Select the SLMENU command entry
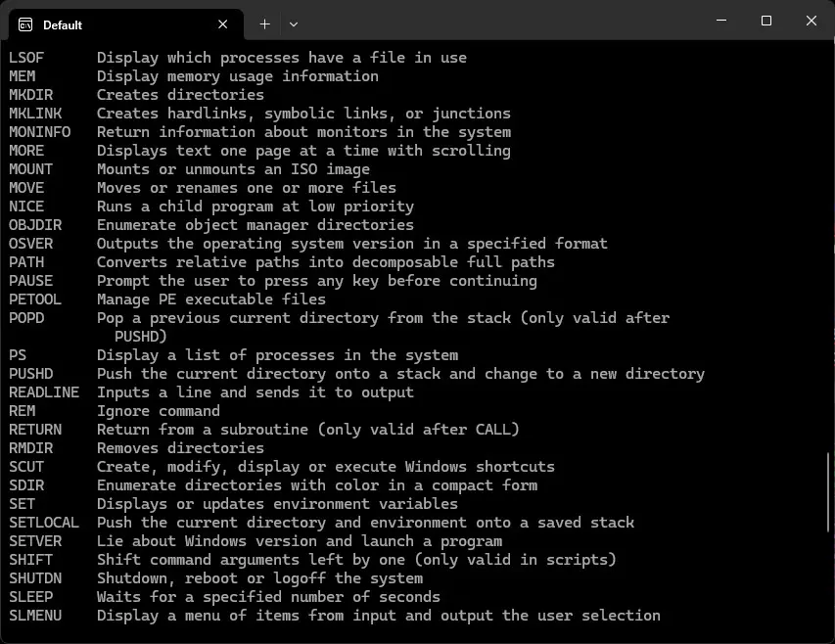The image size is (835, 644). click(34, 615)
